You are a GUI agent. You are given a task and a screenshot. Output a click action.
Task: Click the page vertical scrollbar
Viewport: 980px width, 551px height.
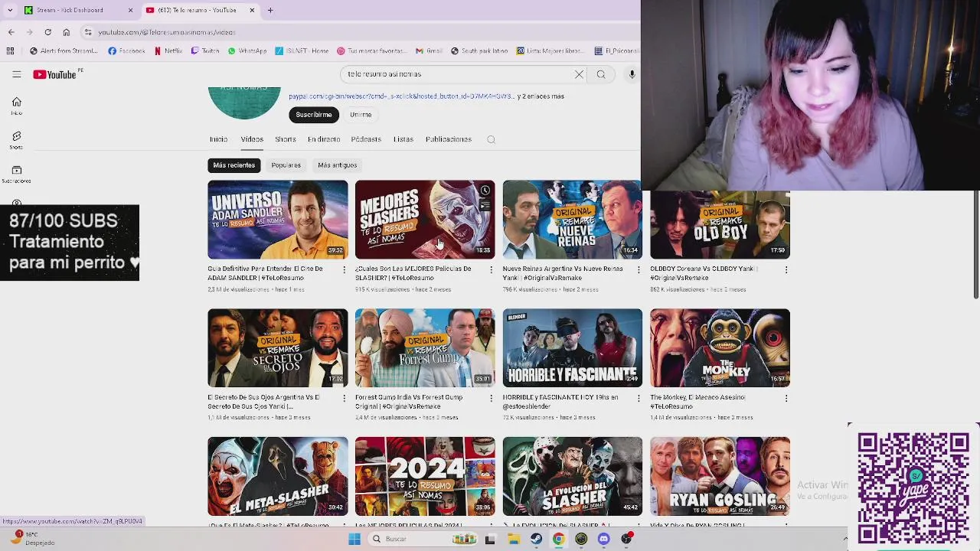[975, 243]
